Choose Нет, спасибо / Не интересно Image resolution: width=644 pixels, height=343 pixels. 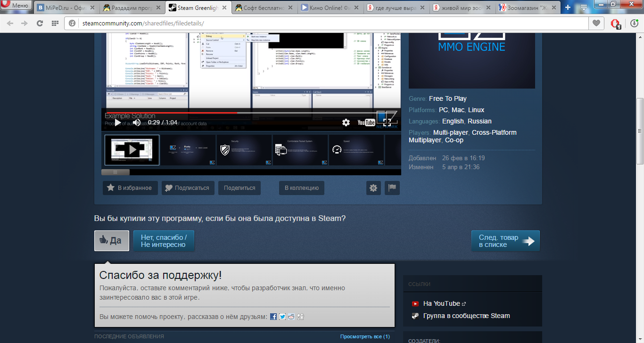coord(164,241)
